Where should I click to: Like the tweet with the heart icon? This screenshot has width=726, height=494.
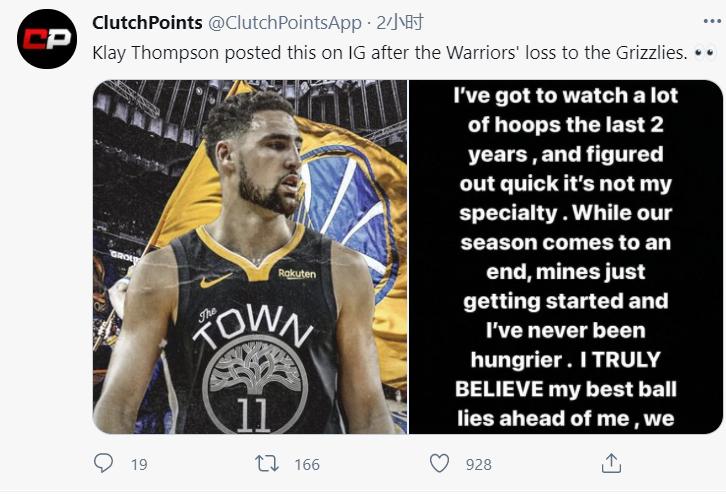(439, 463)
